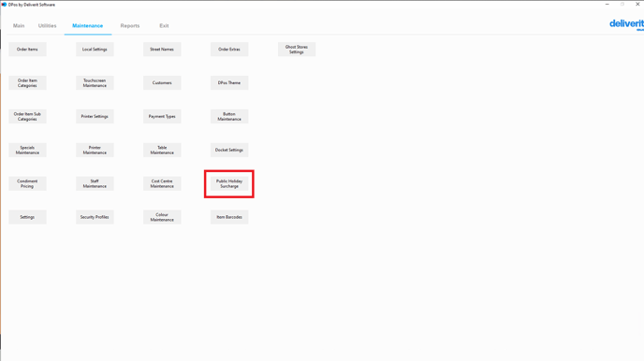644x361 pixels.
Task: Open Security Profiles
Action: 95,217
